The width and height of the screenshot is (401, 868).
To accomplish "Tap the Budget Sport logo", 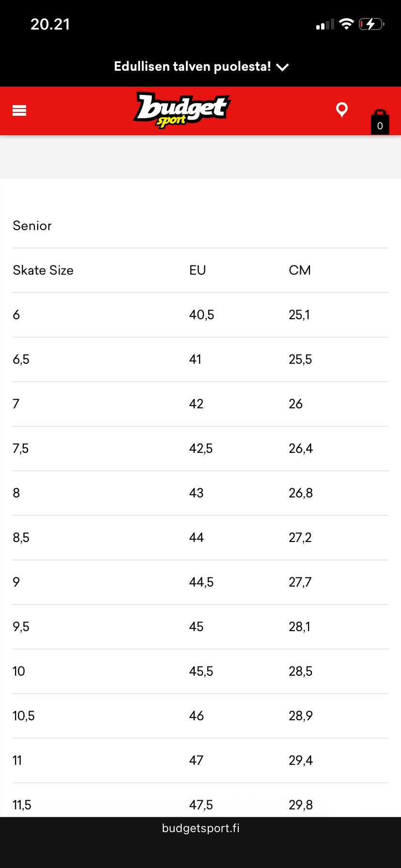I will (182, 110).
